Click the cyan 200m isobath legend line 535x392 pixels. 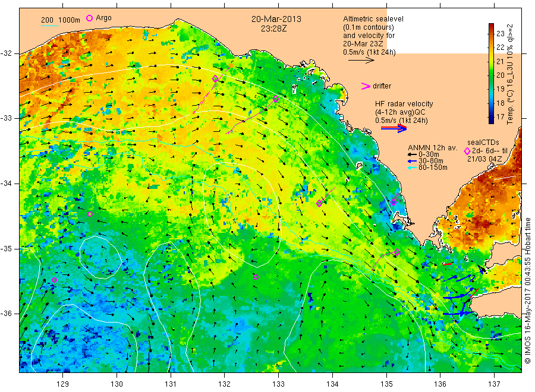pos(49,26)
